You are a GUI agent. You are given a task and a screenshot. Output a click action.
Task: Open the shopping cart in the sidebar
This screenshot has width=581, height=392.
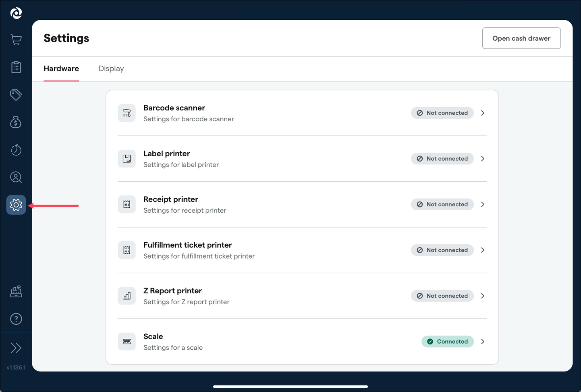[x=16, y=39]
